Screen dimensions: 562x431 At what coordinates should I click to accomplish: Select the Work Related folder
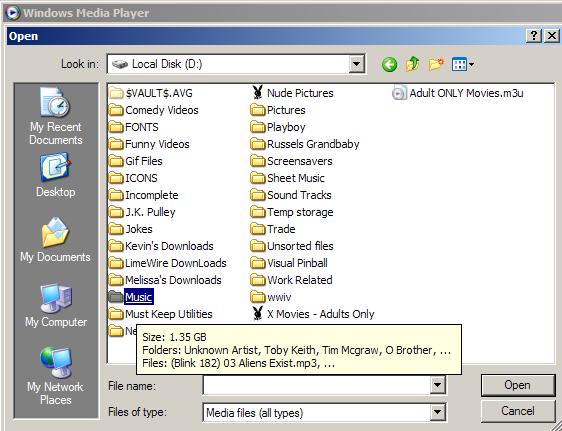click(291, 280)
